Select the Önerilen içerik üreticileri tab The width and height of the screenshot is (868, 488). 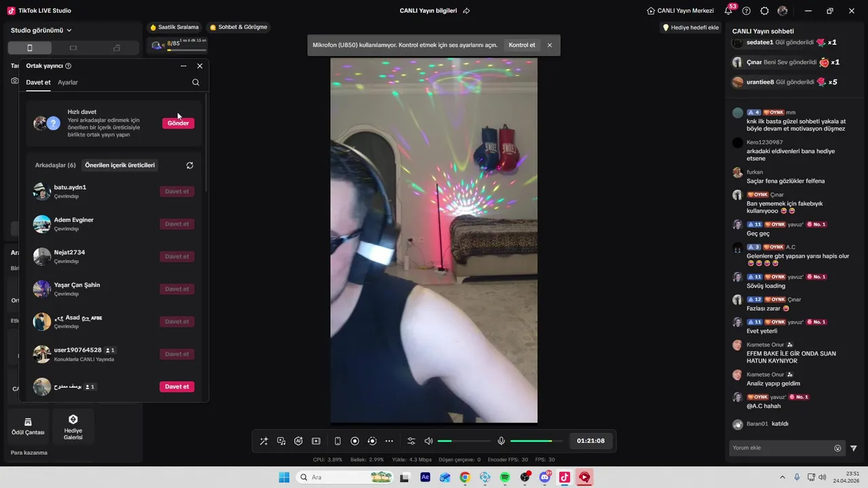(120, 165)
